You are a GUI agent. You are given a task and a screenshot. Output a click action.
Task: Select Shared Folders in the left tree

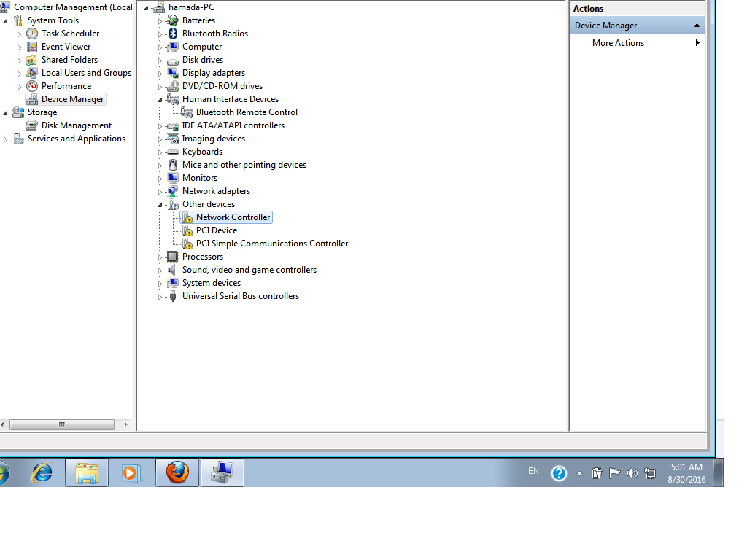[x=69, y=60]
